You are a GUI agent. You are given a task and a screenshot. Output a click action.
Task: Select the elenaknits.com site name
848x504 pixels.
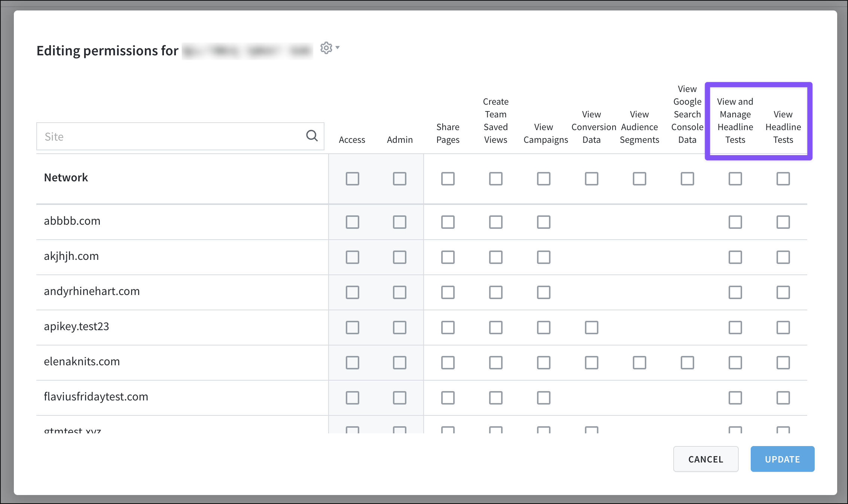[82, 362]
